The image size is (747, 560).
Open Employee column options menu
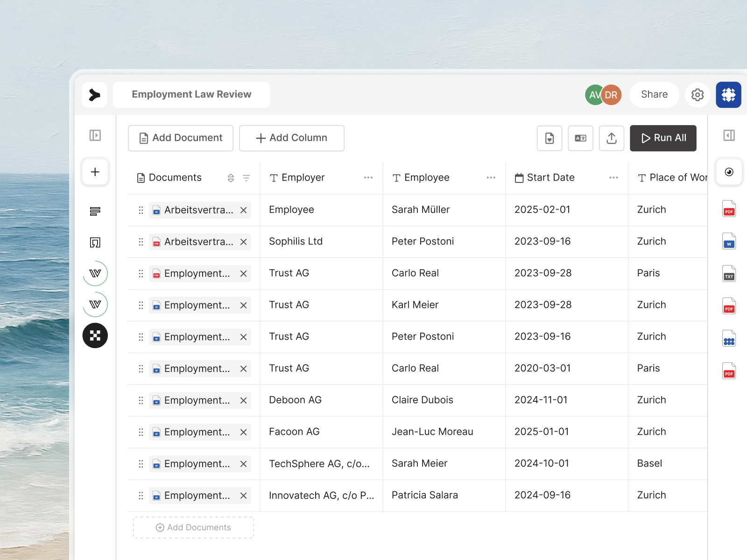[x=491, y=178]
